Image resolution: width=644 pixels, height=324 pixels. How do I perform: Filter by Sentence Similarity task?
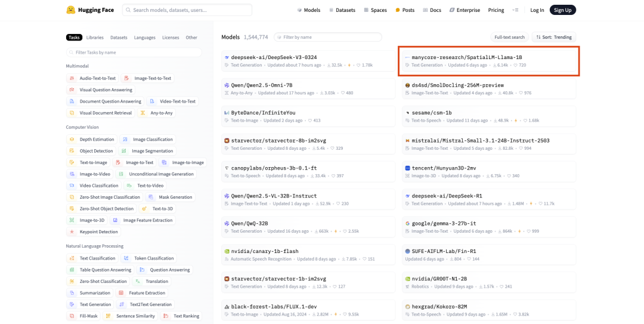coord(130,316)
